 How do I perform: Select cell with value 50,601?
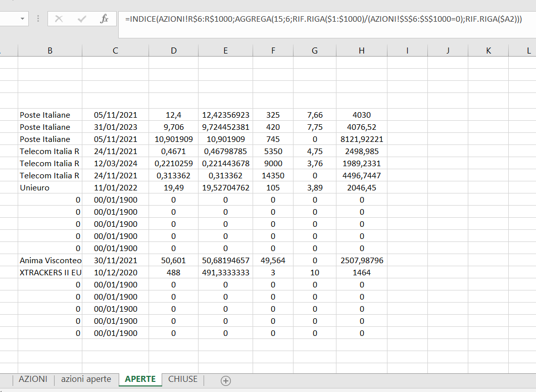click(x=174, y=261)
